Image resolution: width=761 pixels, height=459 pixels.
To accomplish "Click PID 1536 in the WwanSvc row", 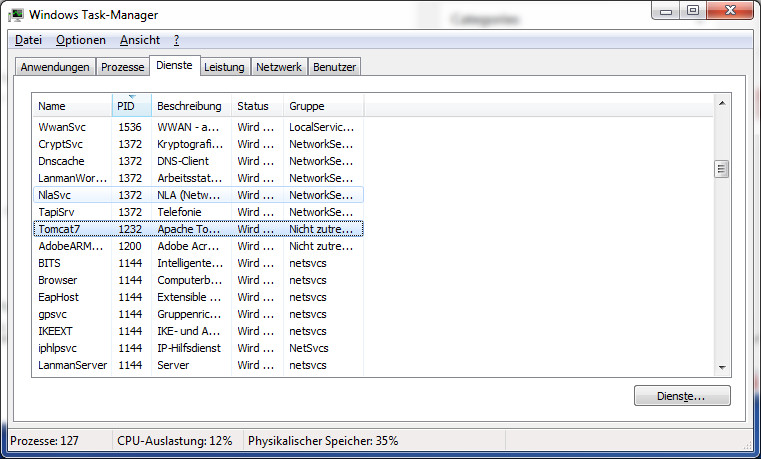I will point(130,127).
